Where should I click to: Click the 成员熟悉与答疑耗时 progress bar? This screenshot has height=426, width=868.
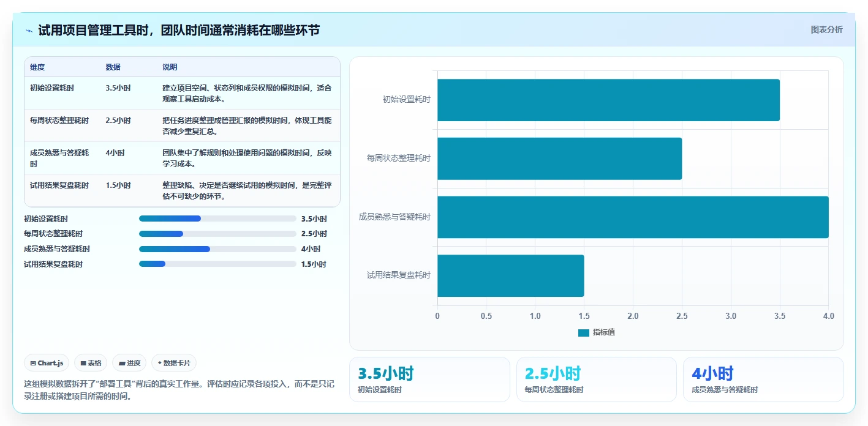coord(217,249)
